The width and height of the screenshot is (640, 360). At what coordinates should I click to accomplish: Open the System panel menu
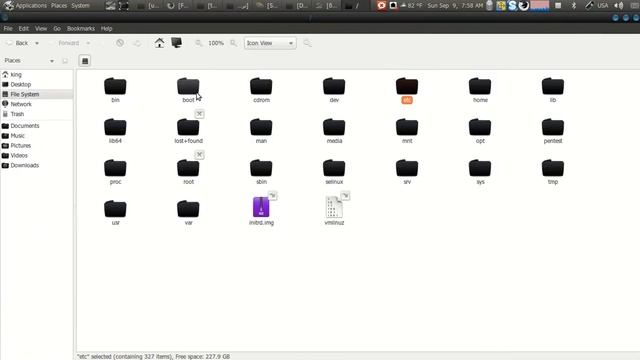pos(80,5)
